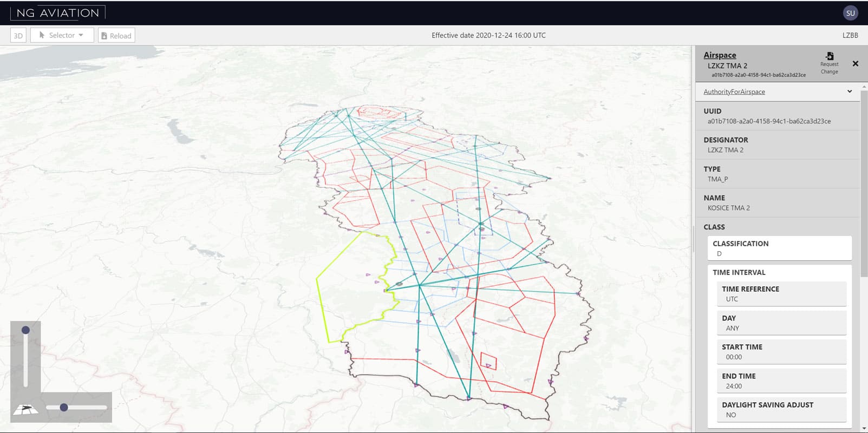Open the Selector dropdown
The height and width of the screenshot is (433, 868).
tap(62, 35)
